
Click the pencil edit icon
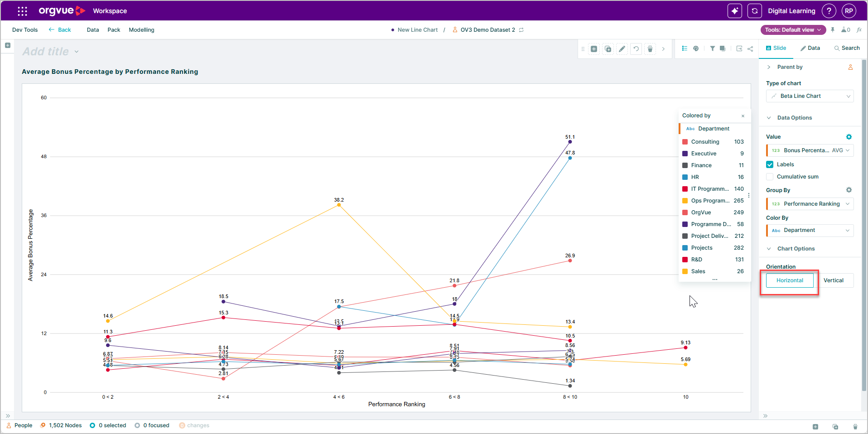622,49
